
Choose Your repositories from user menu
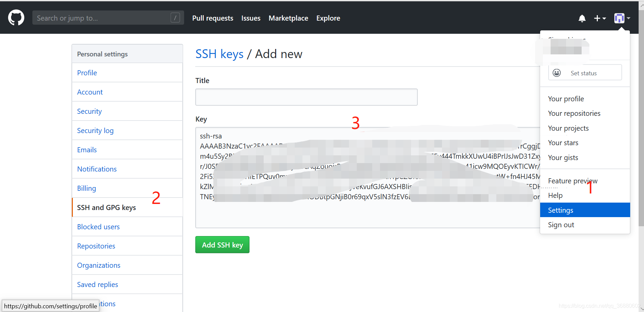pyautogui.click(x=585, y=113)
